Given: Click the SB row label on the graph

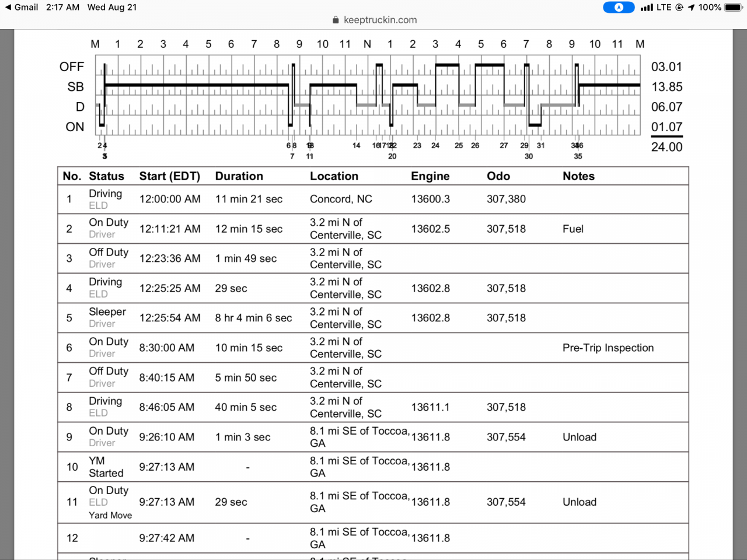Looking at the screenshot, I should 76,87.
